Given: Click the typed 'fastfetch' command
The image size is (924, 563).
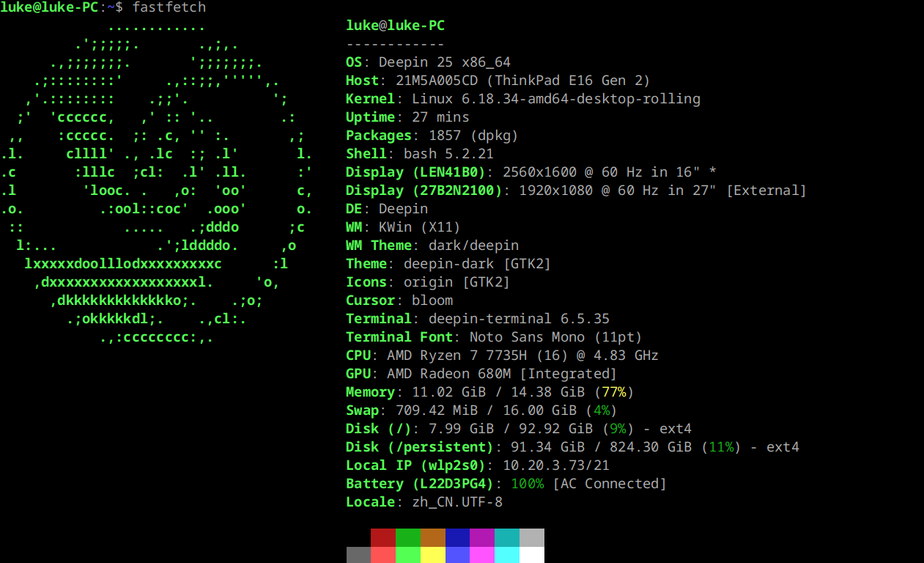Looking at the screenshot, I should (x=169, y=7).
